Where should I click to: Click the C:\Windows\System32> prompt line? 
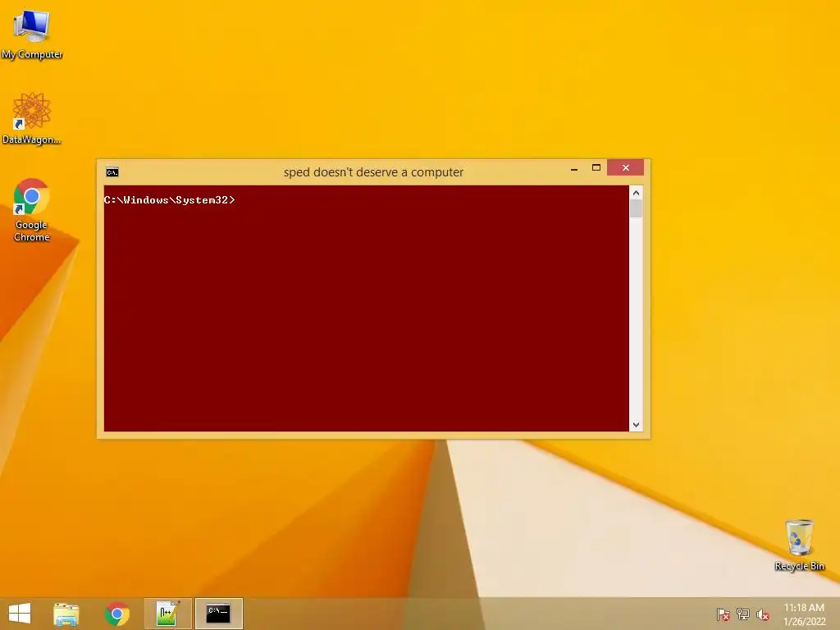tap(169, 200)
